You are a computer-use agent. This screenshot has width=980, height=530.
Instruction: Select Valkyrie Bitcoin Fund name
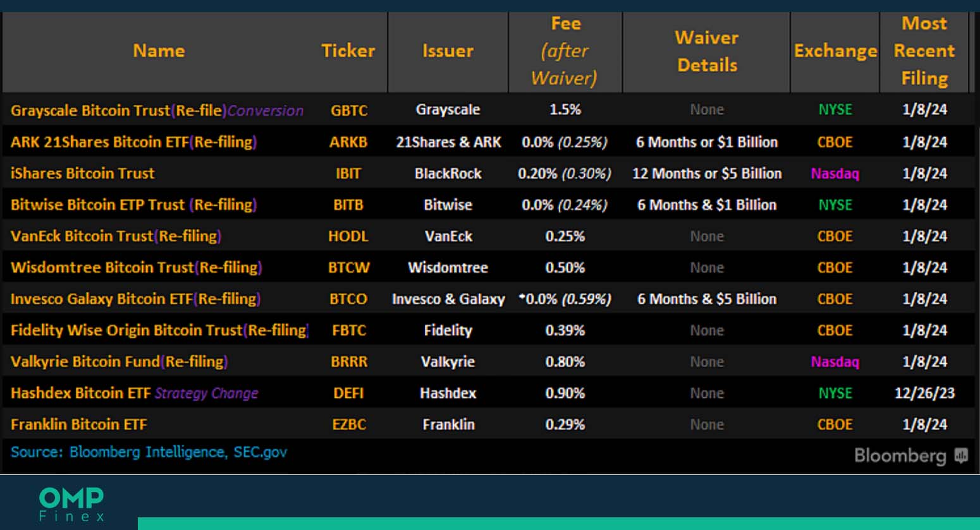[119, 362]
